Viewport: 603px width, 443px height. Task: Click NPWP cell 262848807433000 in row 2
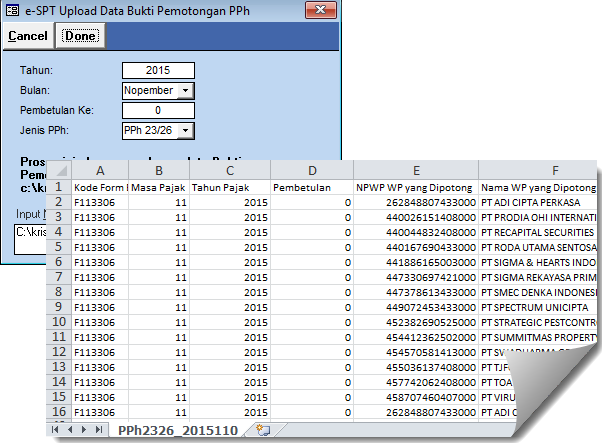[x=416, y=202]
